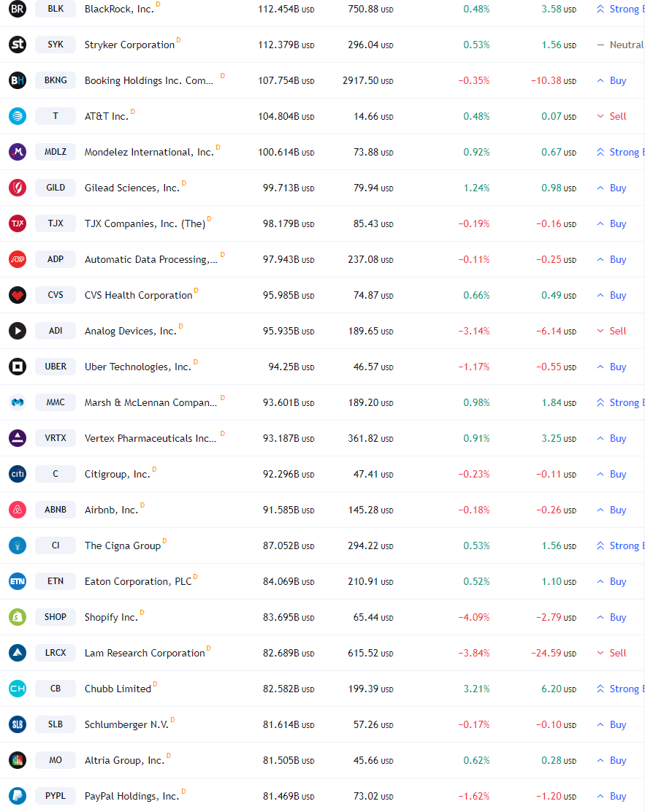Click the Eaton Corporation logo icon
This screenshot has width=645, height=812.
click(18, 581)
